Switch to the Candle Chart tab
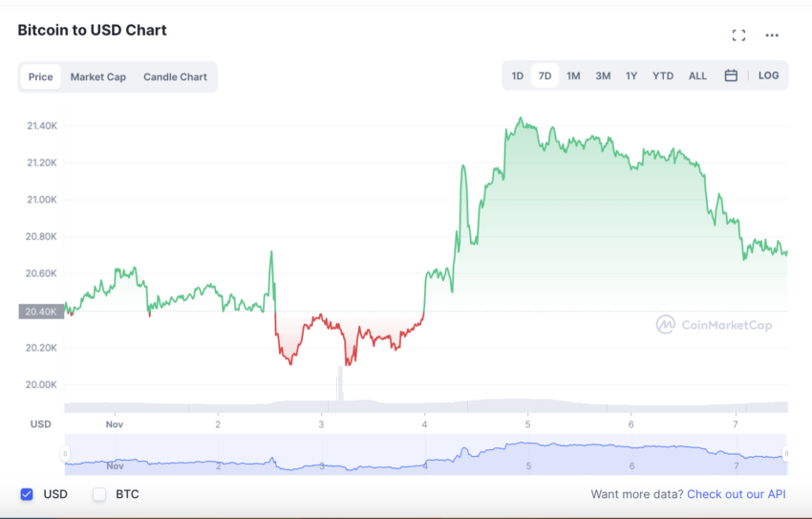The width and height of the screenshot is (812, 519). pyautogui.click(x=175, y=76)
